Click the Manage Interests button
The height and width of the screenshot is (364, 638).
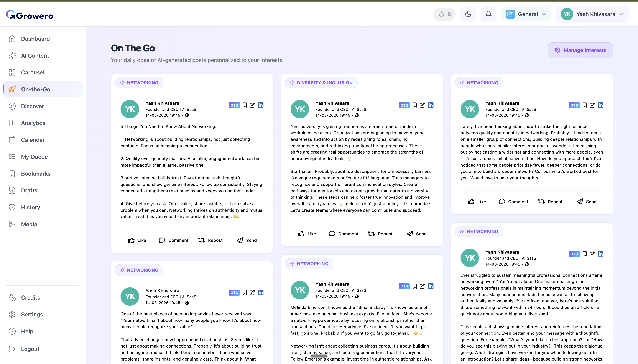580,50
